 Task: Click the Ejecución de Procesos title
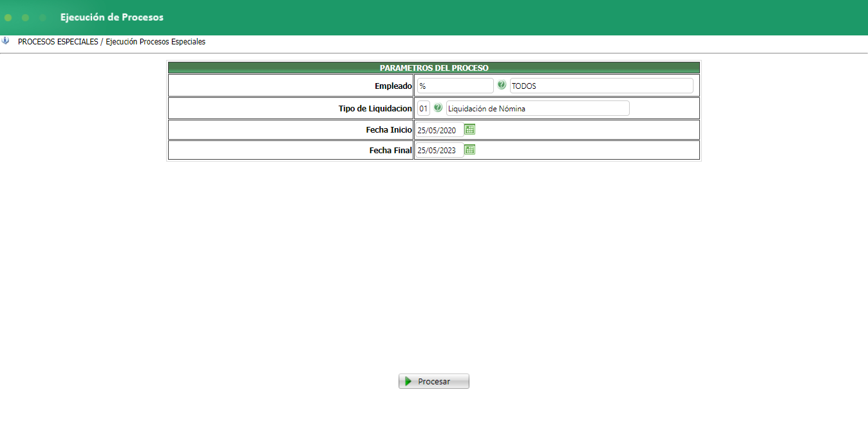point(112,17)
